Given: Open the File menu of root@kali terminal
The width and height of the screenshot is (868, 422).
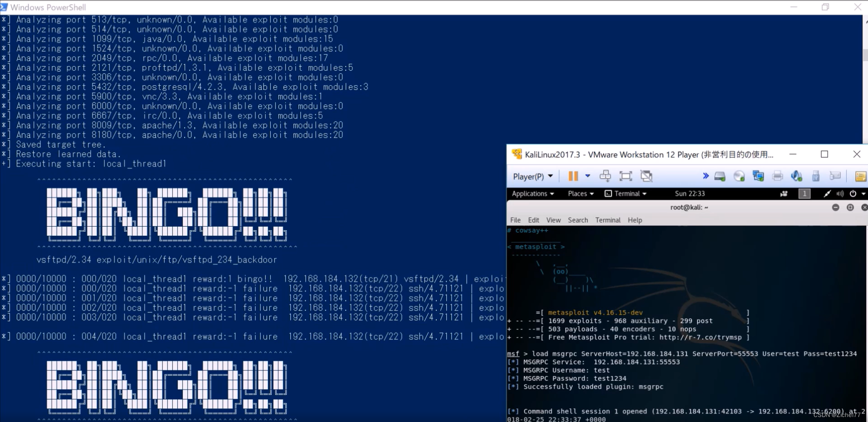Looking at the screenshot, I should click(516, 220).
